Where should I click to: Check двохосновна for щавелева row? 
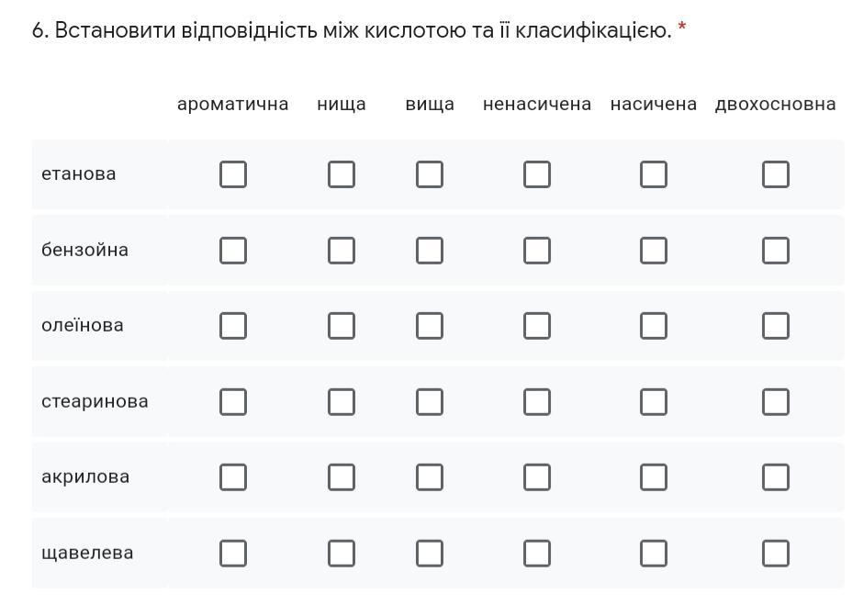(x=776, y=553)
